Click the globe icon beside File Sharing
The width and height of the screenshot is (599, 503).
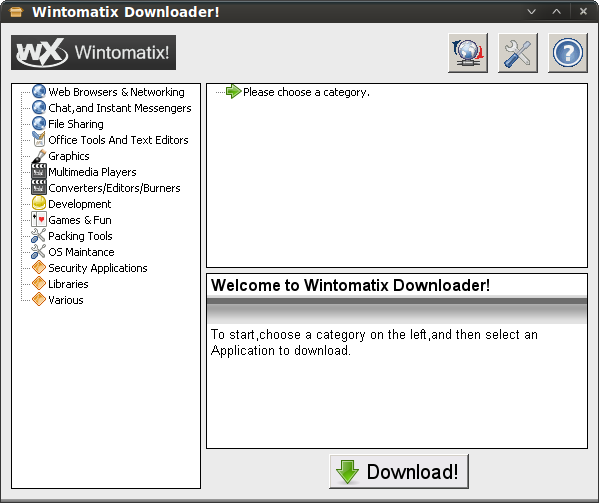coord(39,124)
